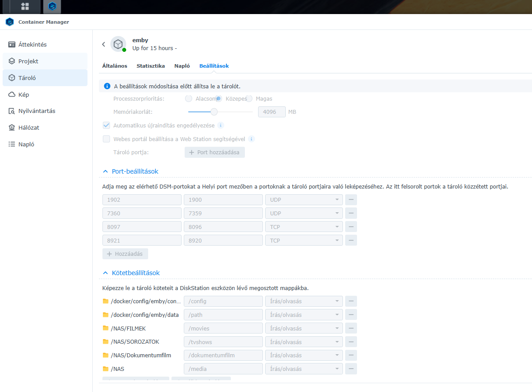Open Kép in the sidebar
This screenshot has height=392, width=532.
[45, 94]
